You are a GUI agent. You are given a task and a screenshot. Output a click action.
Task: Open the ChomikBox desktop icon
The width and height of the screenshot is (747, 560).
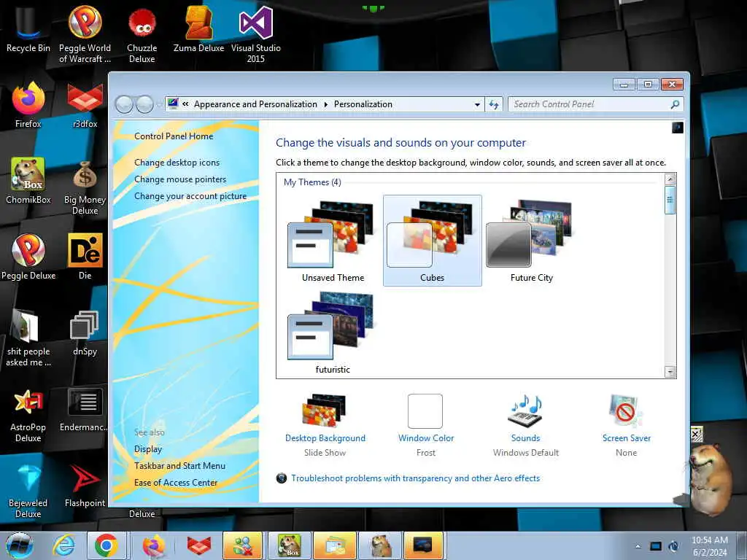[28, 181]
